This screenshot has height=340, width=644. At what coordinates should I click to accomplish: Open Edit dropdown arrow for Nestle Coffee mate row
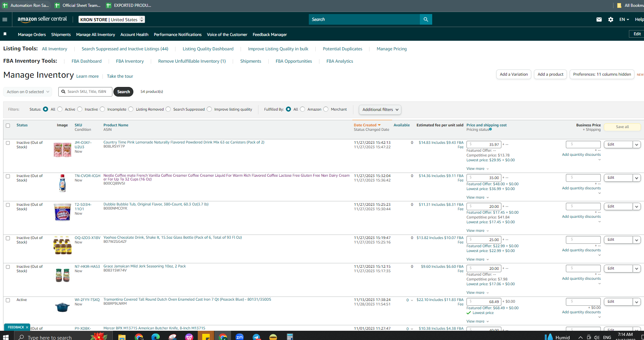point(637,178)
